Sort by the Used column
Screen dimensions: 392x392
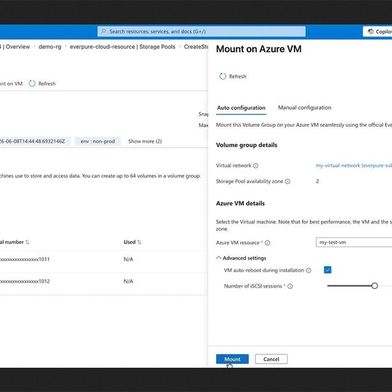tap(132, 242)
